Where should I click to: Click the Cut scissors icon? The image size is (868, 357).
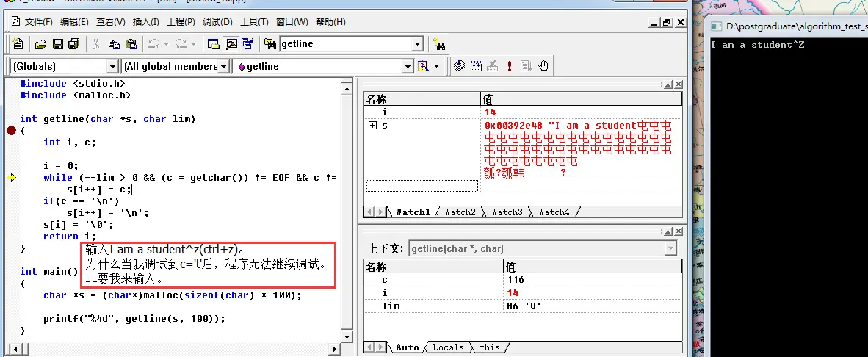pyautogui.click(x=95, y=44)
